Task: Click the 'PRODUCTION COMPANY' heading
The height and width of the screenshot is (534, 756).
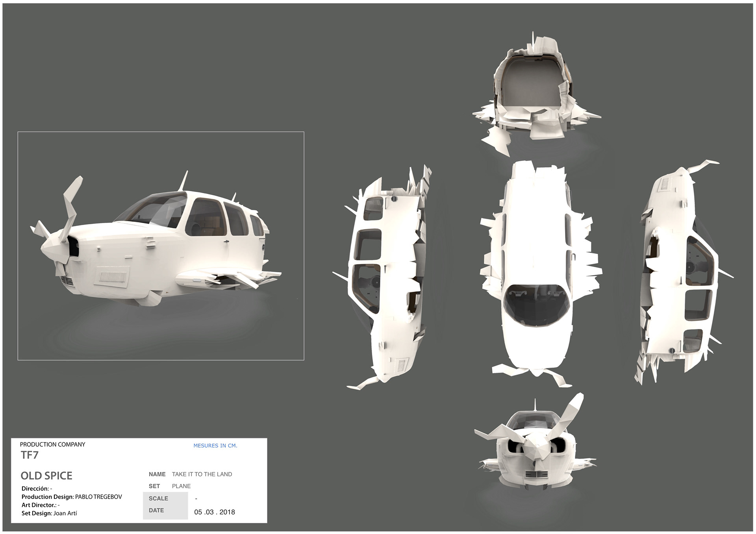Action: coord(52,444)
